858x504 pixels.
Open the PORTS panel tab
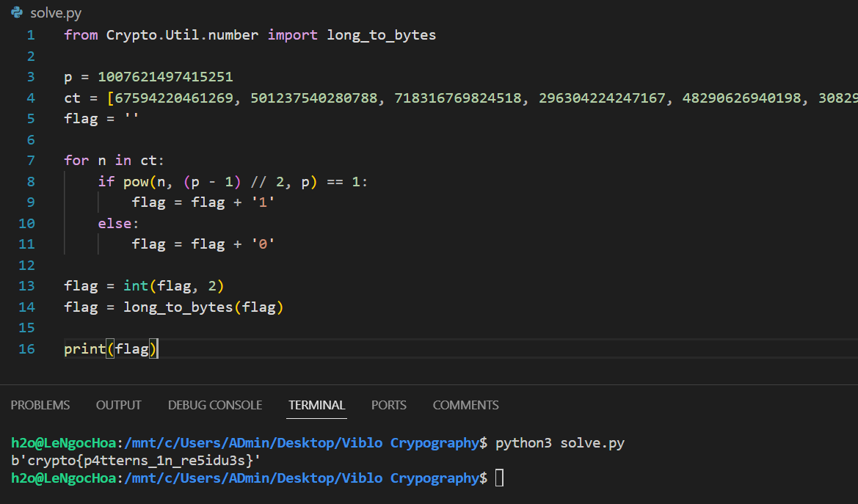tap(388, 404)
